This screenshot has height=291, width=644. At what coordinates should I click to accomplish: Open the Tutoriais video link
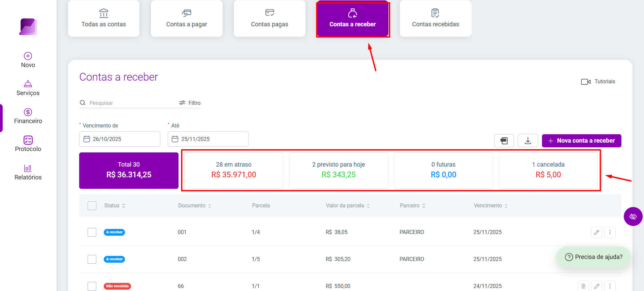(x=598, y=82)
